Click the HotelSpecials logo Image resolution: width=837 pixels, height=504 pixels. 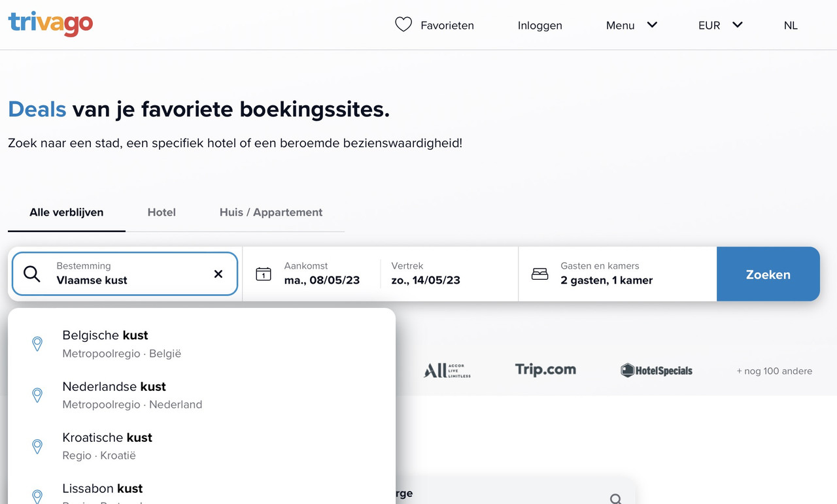click(x=657, y=371)
